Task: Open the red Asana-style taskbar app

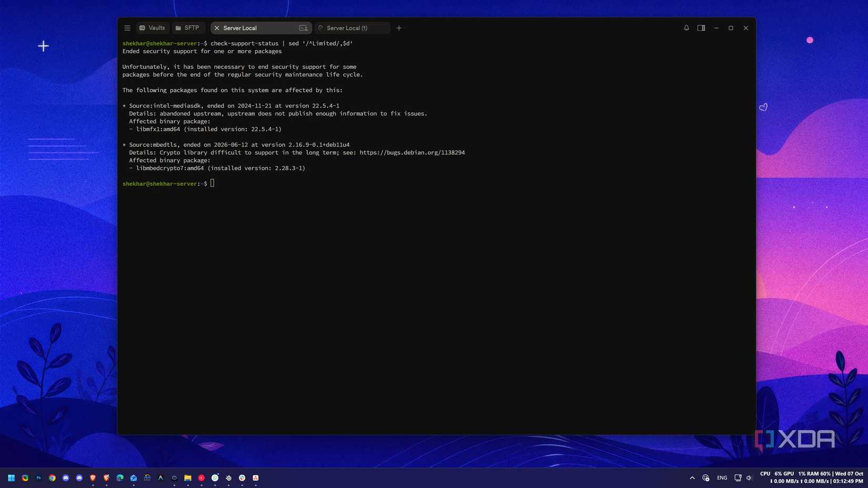Action: pyautogui.click(x=256, y=478)
